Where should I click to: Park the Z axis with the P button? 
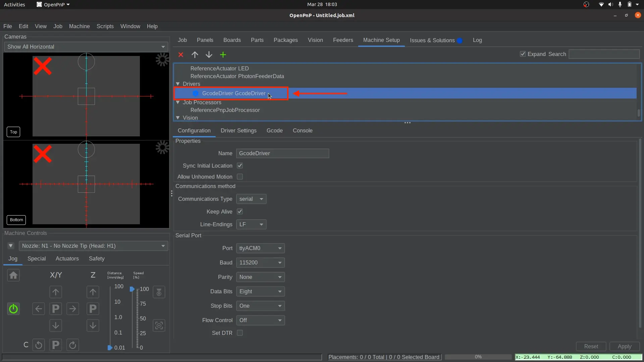click(x=93, y=309)
